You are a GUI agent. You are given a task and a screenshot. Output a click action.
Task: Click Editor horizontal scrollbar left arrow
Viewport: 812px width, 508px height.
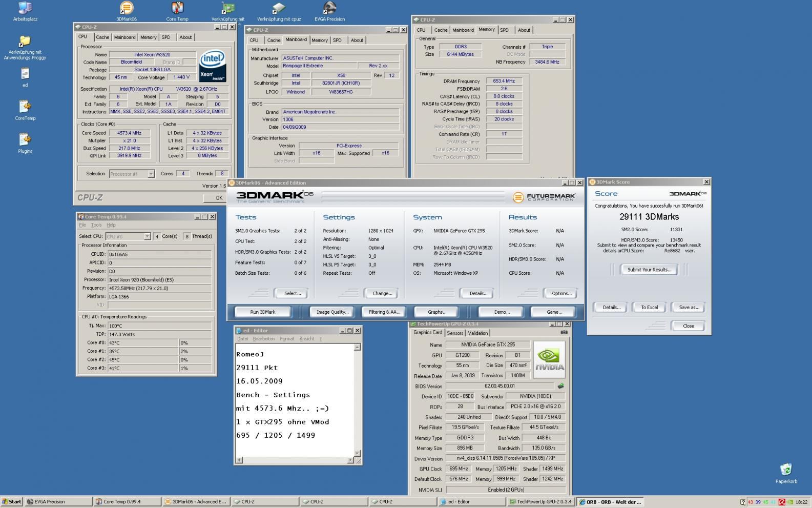point(239,460)
